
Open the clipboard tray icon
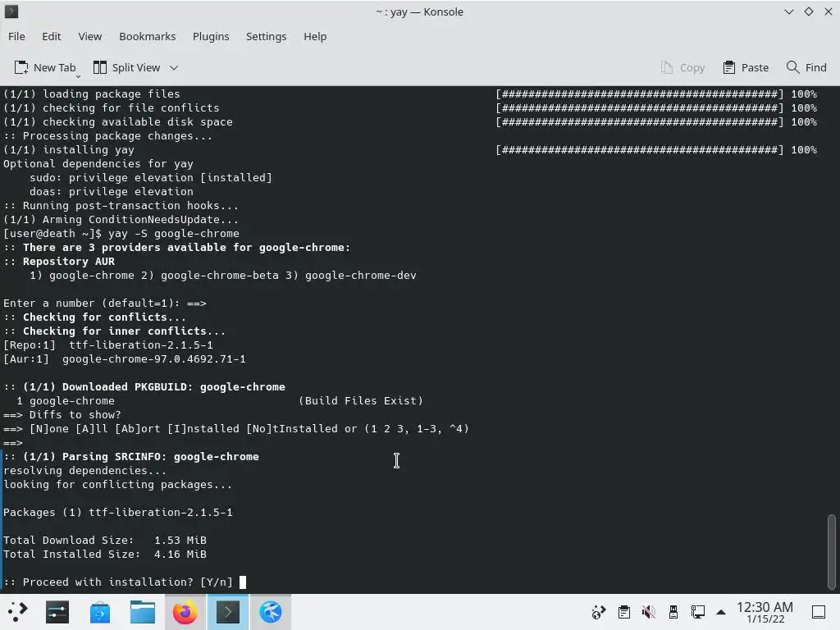(623, 612)
